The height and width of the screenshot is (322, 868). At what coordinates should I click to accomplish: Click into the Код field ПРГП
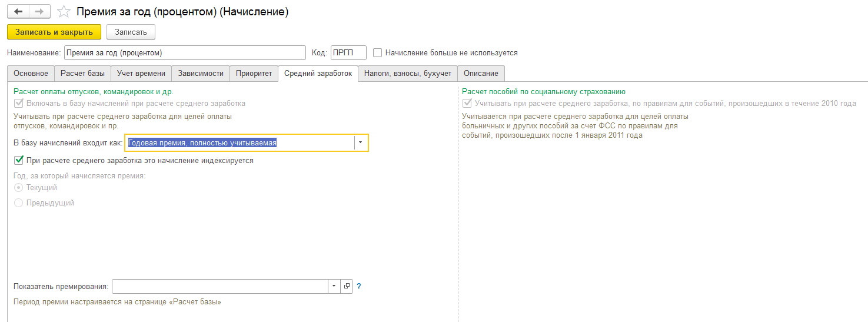point(348,52)
